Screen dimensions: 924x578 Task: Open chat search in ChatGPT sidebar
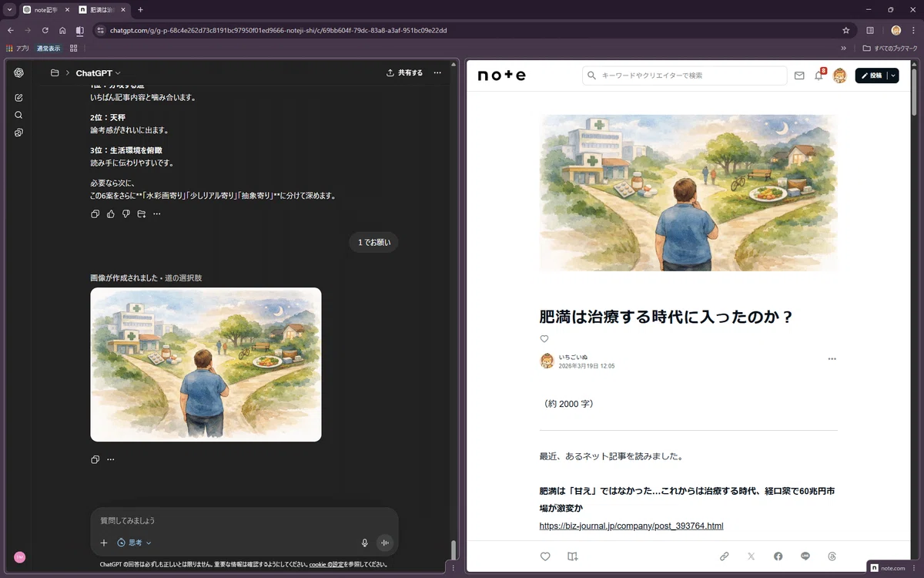18,115
